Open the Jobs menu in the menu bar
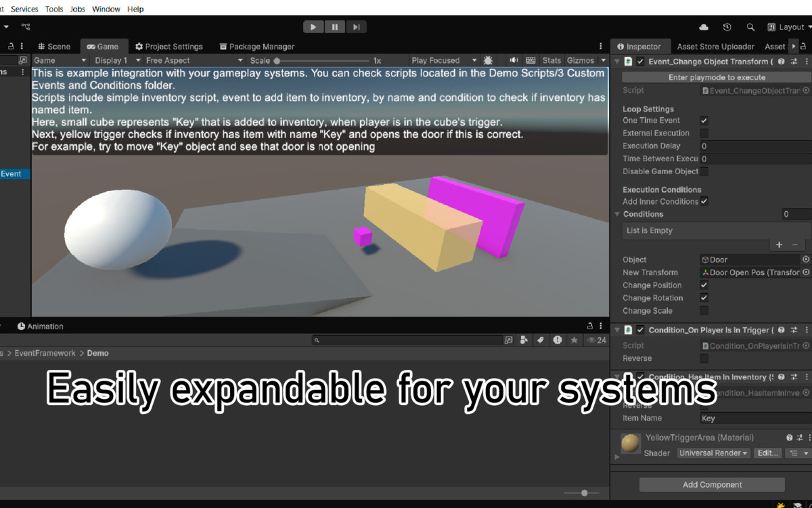812x508 pixels. pyautogui.click(x=77, y=9)
